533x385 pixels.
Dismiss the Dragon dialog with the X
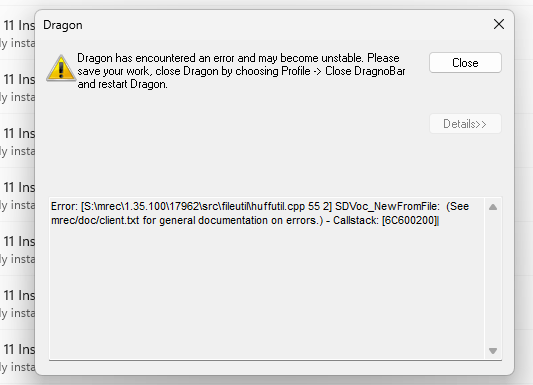[499, 24]
